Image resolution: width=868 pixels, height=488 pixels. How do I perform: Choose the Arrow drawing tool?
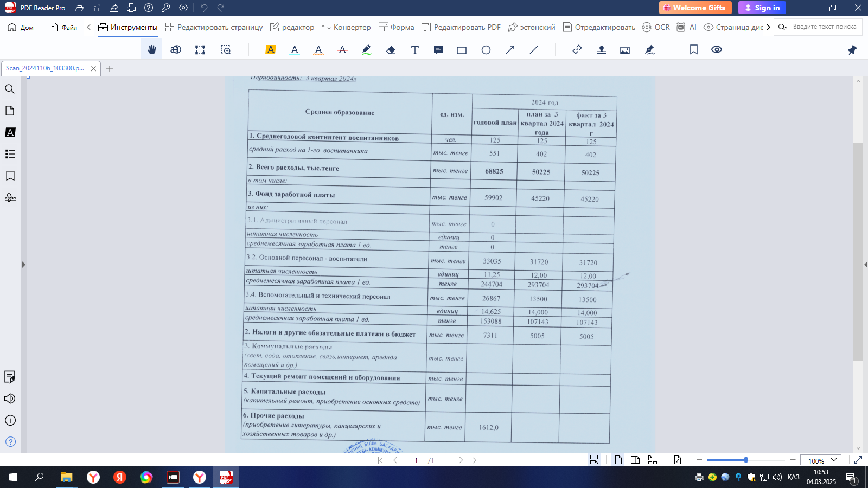coord(510,50)
